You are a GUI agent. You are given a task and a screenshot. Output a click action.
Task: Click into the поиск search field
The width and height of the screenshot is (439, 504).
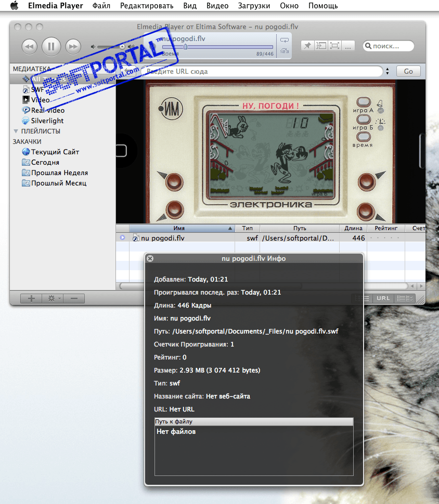[x=389, y=46]
